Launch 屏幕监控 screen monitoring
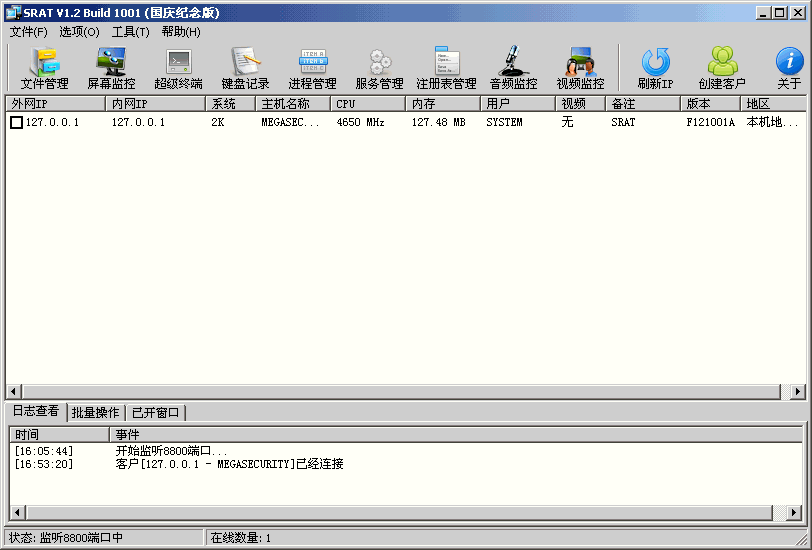 click(x=111, y=68)
